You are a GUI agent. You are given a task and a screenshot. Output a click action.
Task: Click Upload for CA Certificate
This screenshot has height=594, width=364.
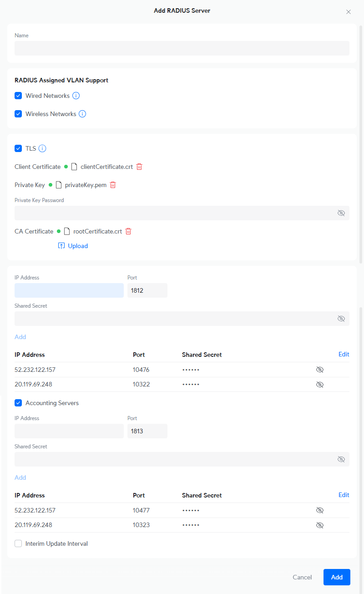click(73, 246)
